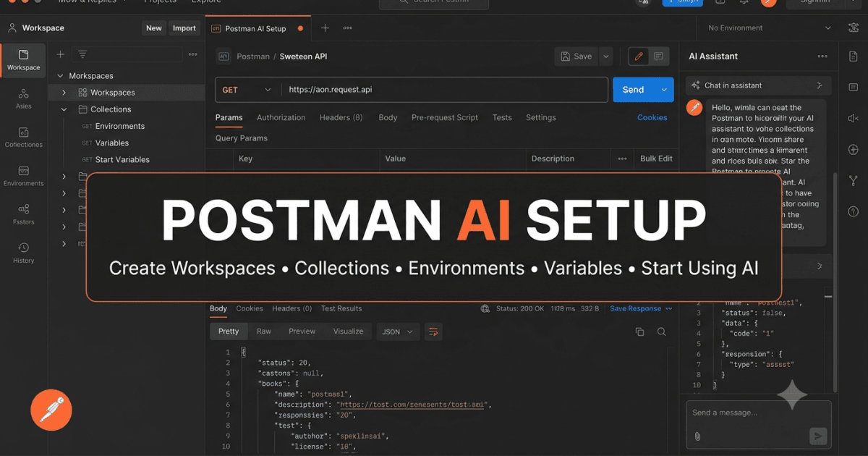The image size is (868, 456).
Task: Click the paperclip attachment icon in message box
Action: 697,436
